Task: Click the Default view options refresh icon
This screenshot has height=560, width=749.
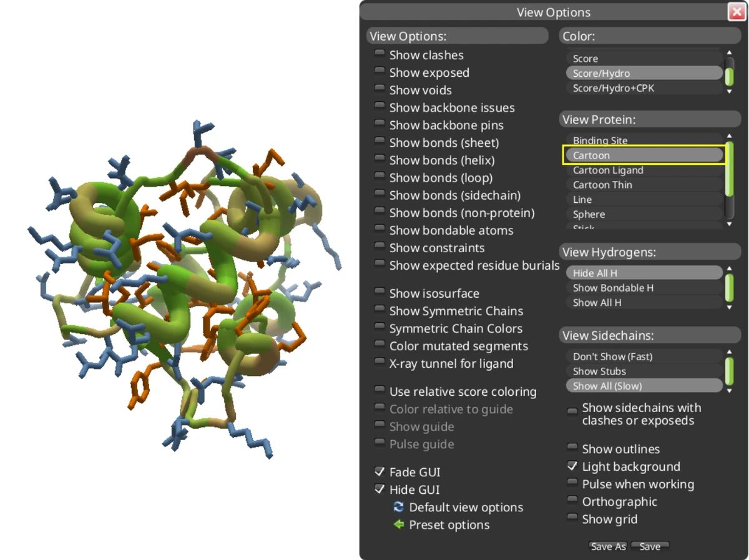Action: tap(398, 507)
